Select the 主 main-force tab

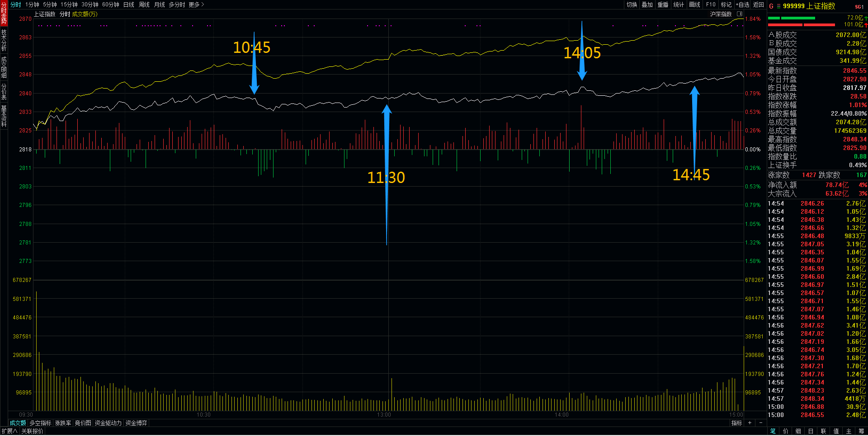pyautogui.click(x=849, y=431)
